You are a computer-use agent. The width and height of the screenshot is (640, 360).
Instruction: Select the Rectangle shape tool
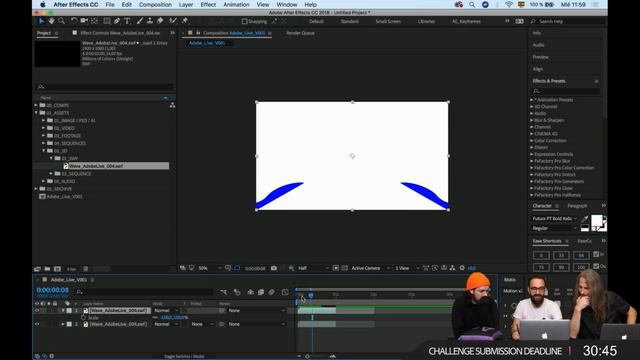[107, 21]
